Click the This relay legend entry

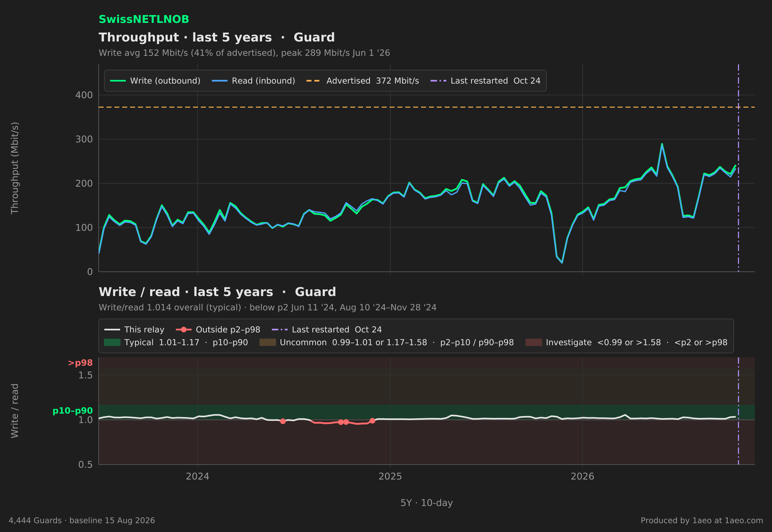134,330
